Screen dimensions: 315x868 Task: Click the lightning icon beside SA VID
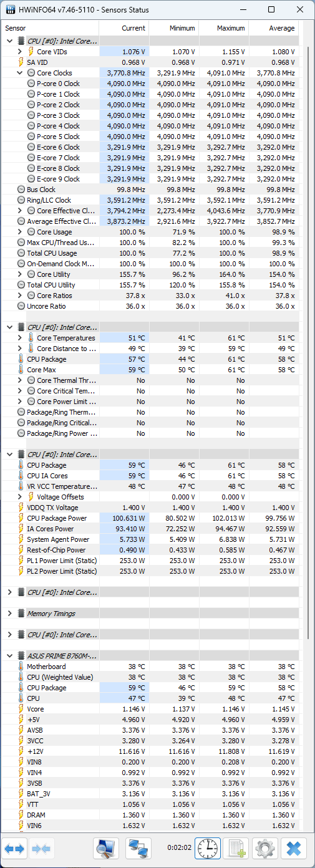(x=21, y=62)
